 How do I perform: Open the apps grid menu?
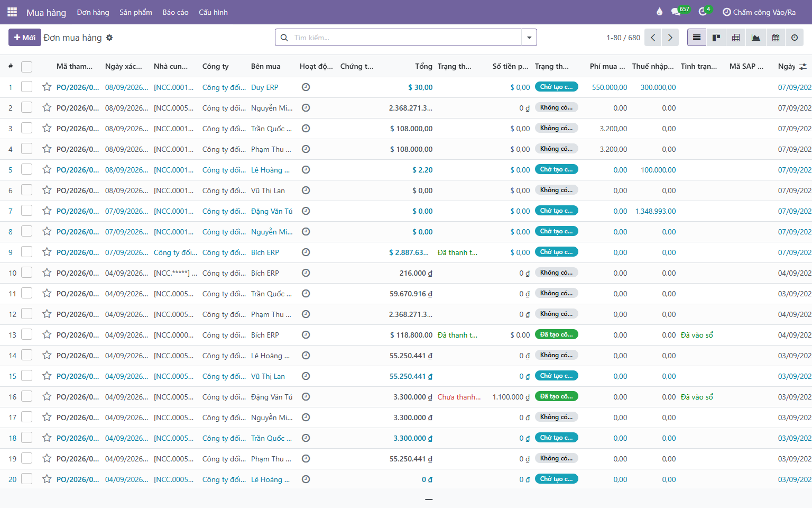[12, 12]
